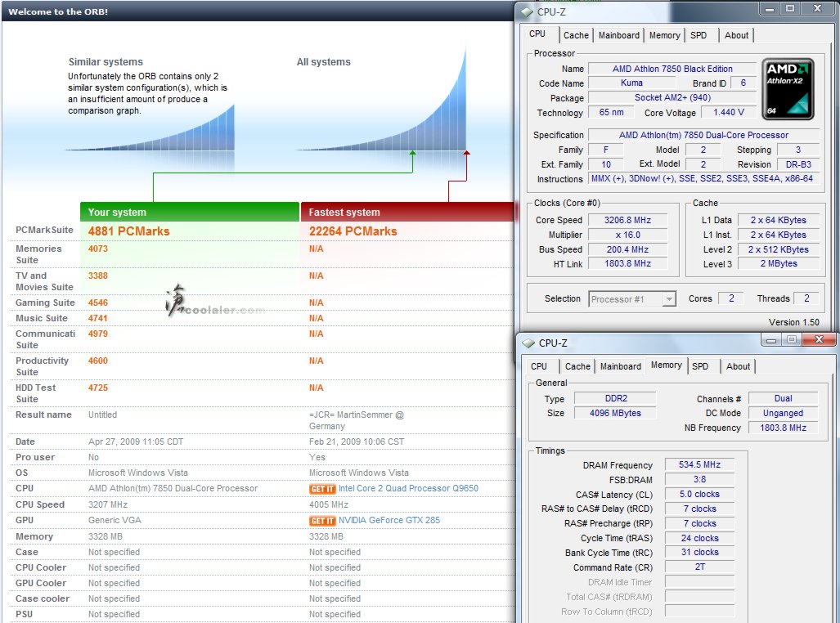Click the Productivity Suite score 4600

click(98, 361)
